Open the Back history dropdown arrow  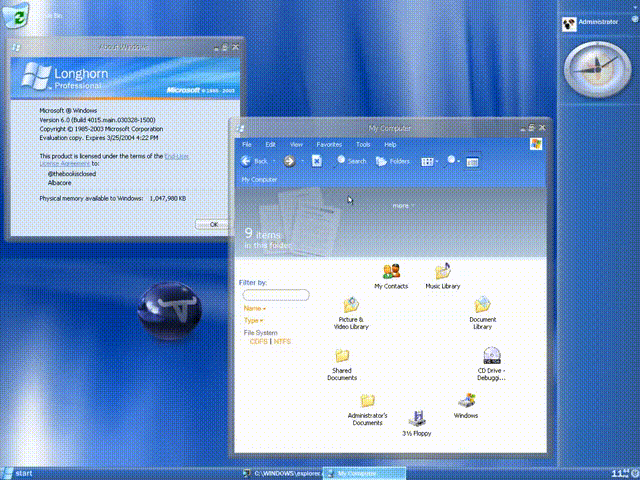[x=274, y=162]
